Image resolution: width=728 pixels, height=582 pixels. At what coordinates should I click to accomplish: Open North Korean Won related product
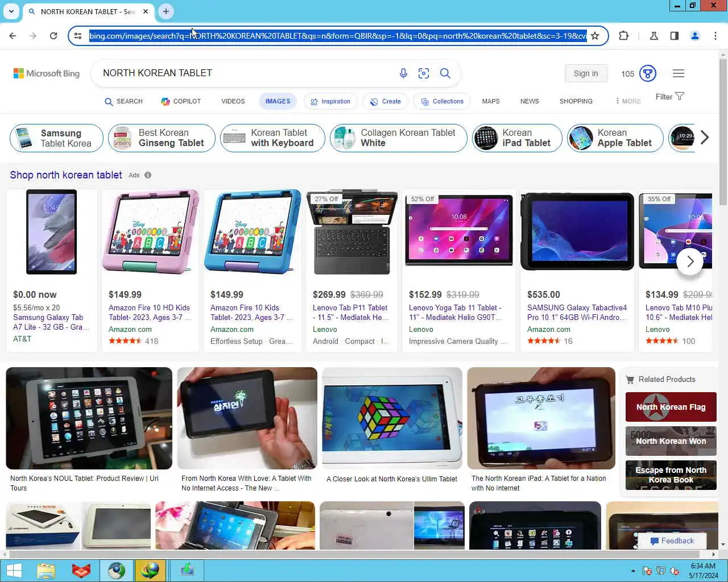pos(671,441)
